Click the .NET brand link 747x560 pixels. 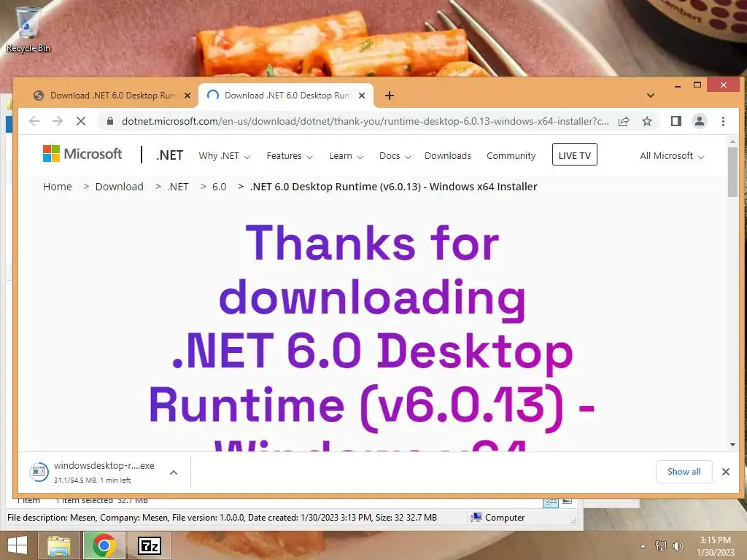tap(169, 155)
